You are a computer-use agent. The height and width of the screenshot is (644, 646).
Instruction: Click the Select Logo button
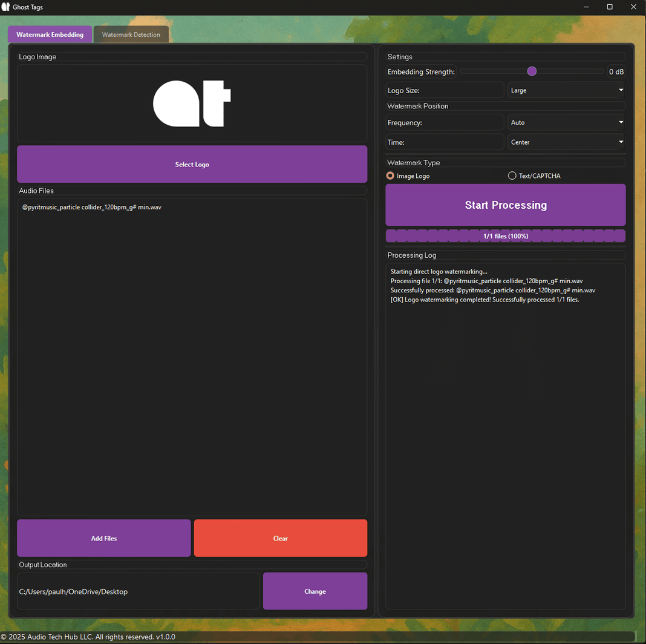(192, 164)
